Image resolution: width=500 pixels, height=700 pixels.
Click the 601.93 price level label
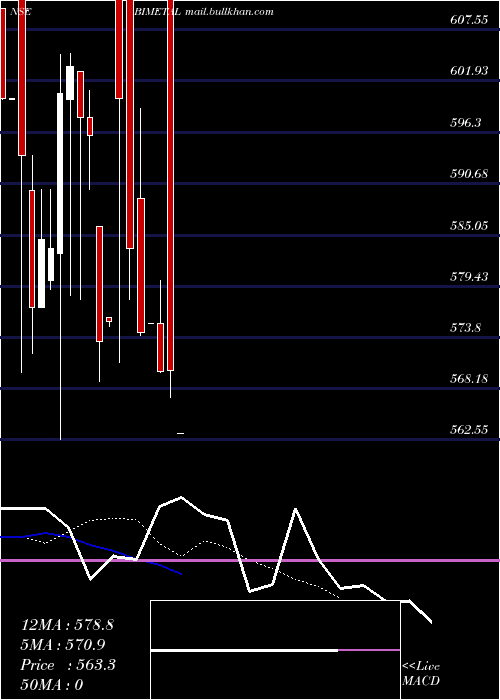[469, 71]
